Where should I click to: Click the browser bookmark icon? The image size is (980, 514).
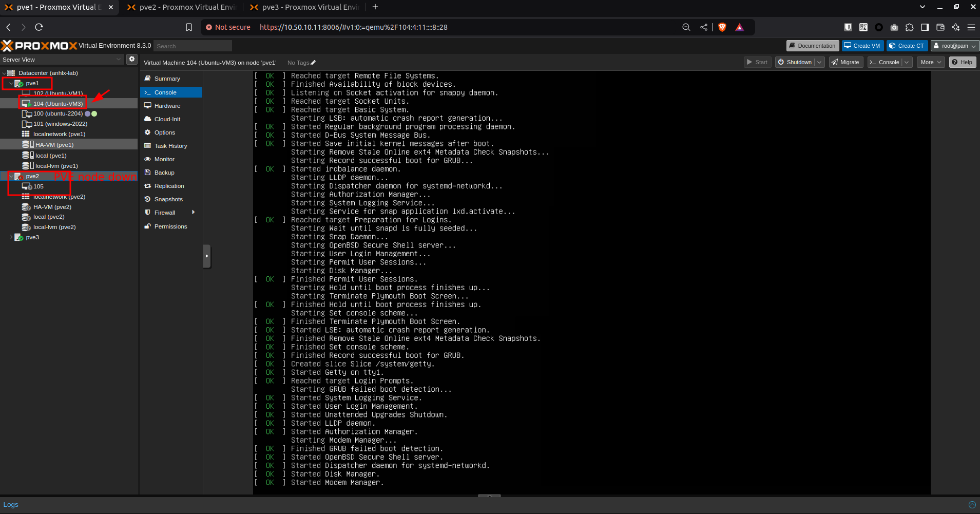(189, 27)
